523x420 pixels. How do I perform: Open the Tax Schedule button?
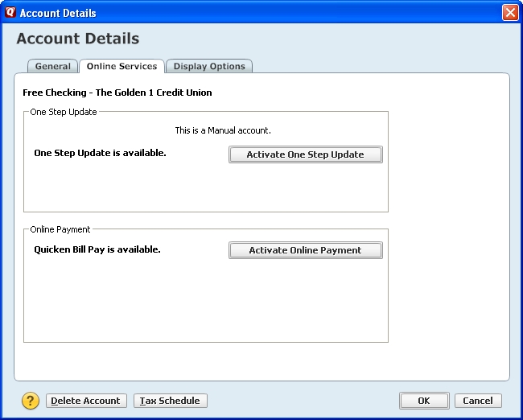[x=170, y=401]
